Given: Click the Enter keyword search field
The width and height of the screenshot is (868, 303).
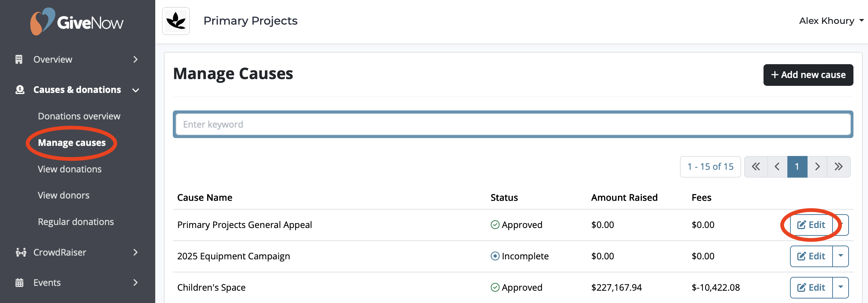Looking at the screenshot, I should coord(513,125).
